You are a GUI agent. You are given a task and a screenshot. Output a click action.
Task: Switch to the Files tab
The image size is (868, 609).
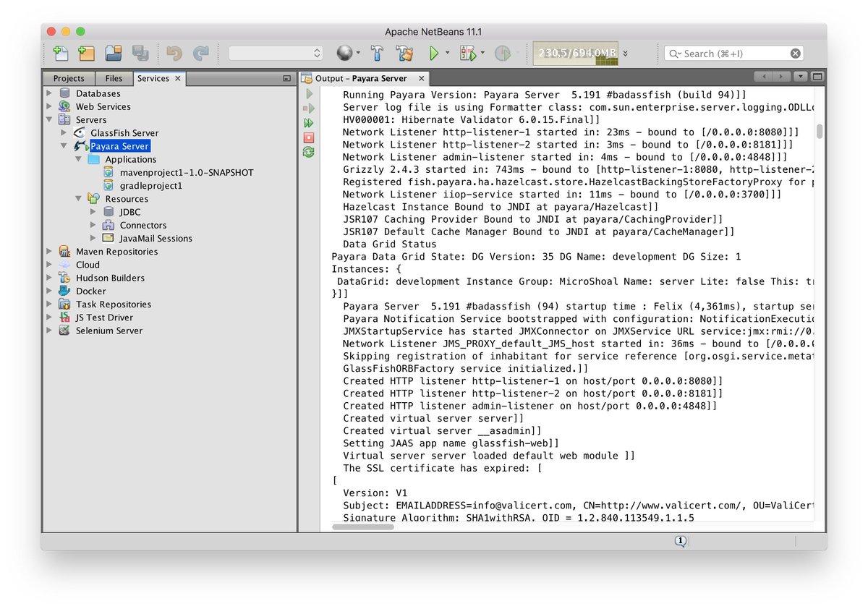[x=114, y=78]
